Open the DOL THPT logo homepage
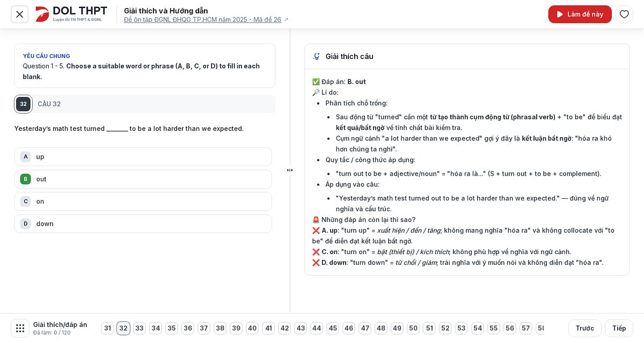 point(71,14)
